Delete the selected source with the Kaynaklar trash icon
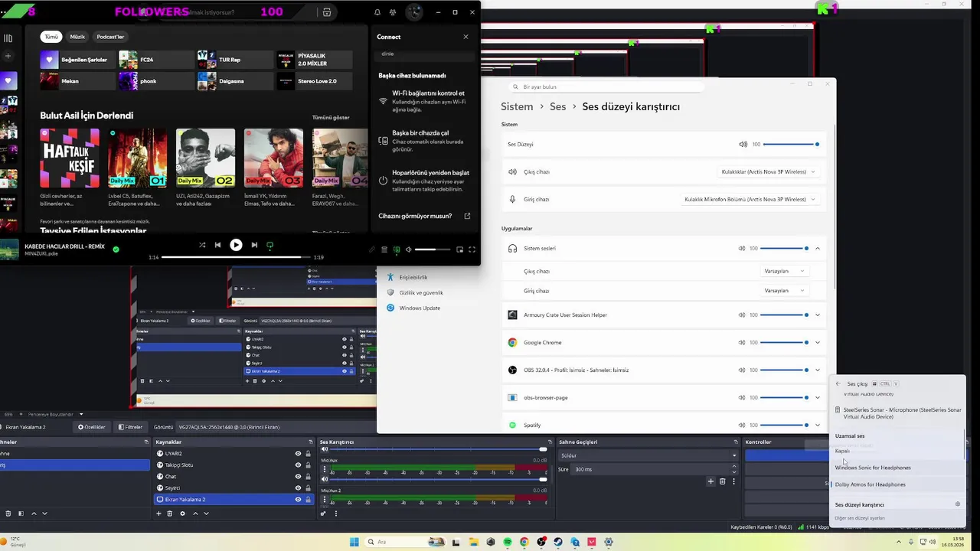Viewport: 980px width, 551px height. pyautogui.click(x=170, y=514)
